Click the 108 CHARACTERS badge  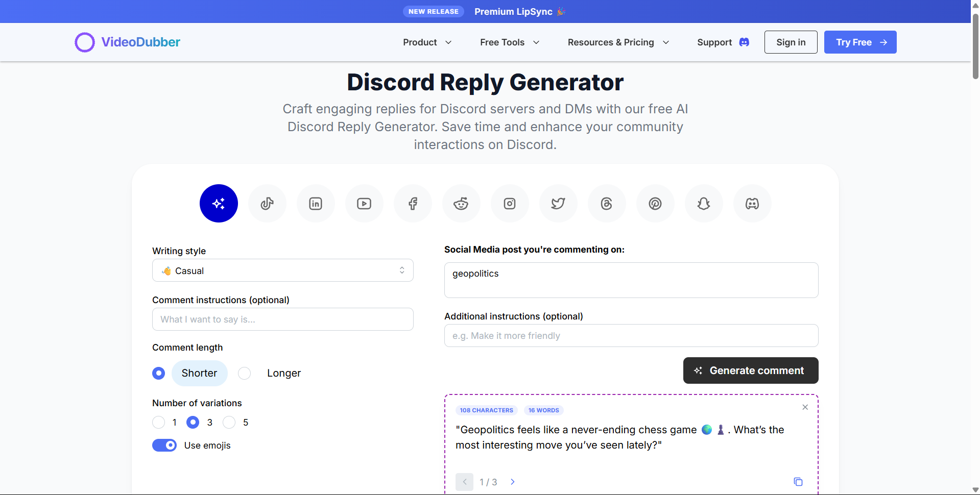pos(486,410)
